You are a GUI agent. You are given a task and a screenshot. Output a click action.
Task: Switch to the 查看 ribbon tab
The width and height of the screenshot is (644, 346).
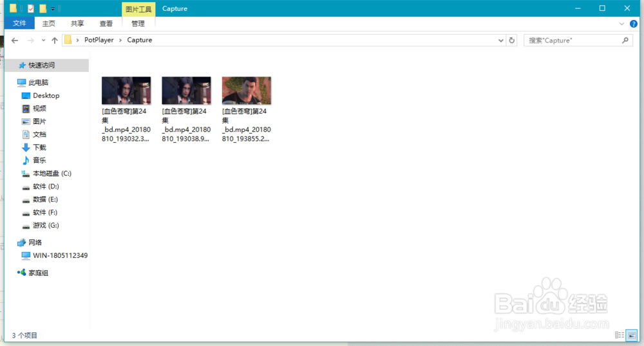tap(106, 23)
